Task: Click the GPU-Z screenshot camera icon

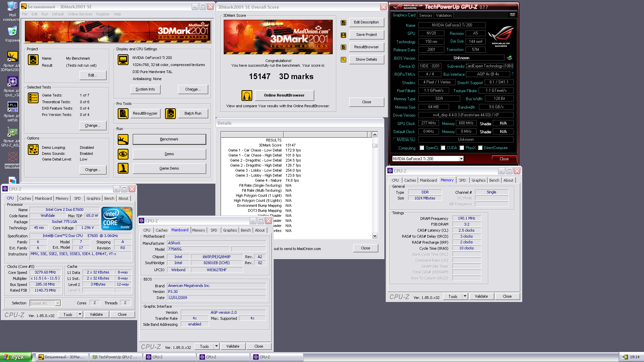Action: pos(512,15)
